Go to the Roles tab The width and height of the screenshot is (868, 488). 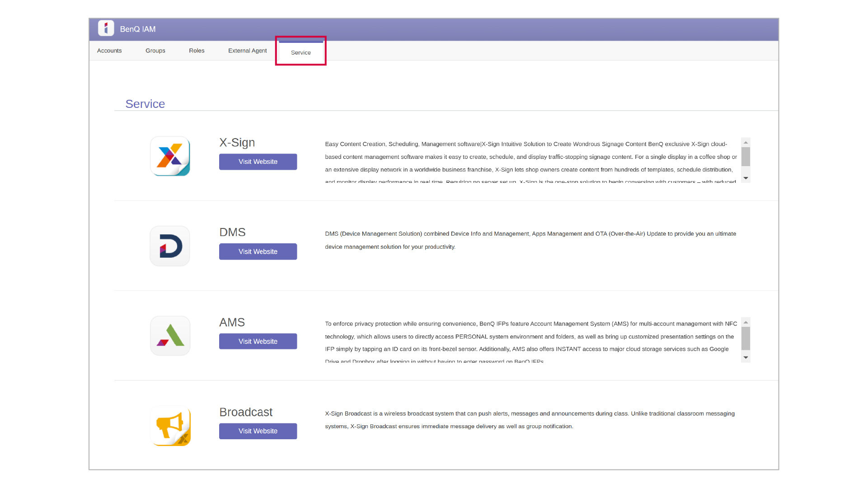197,51
